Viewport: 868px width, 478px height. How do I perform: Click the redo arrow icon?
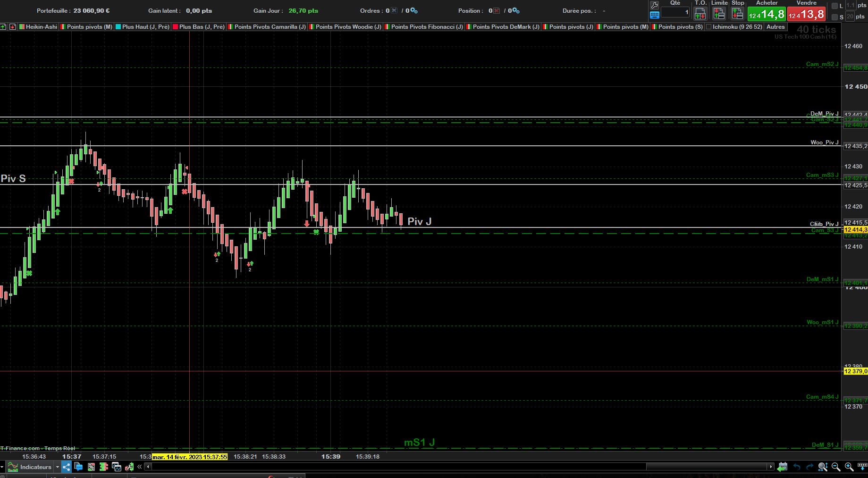click(x=810, y=467)
